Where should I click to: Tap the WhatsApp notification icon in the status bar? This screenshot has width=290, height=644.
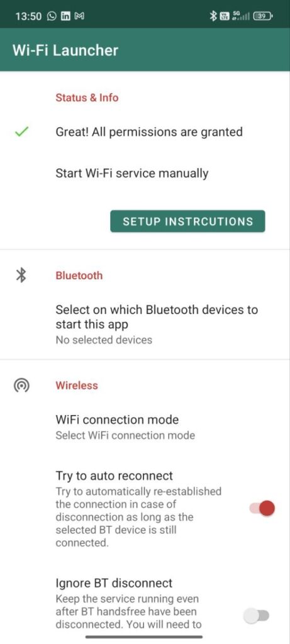click(x=52, y=16)
